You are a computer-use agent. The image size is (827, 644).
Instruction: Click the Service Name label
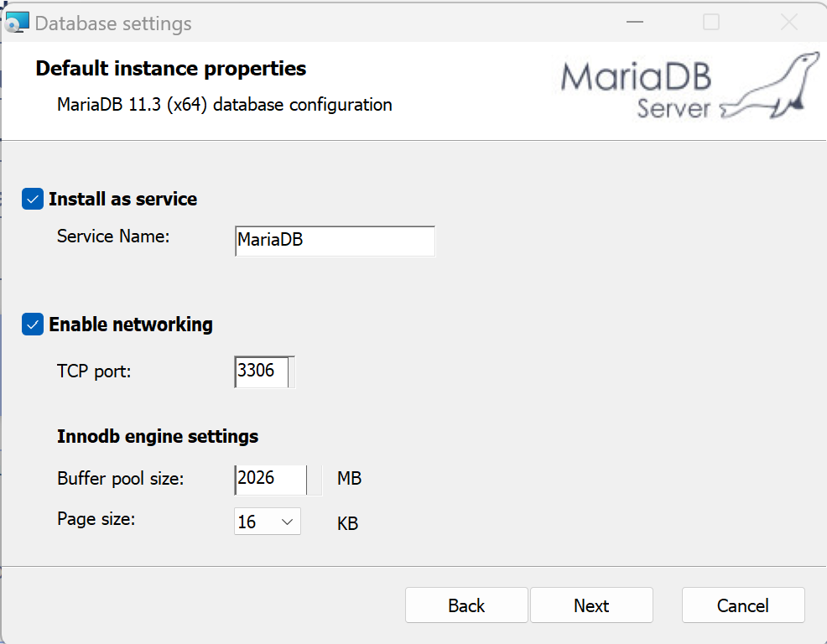[x=113, y=236]
